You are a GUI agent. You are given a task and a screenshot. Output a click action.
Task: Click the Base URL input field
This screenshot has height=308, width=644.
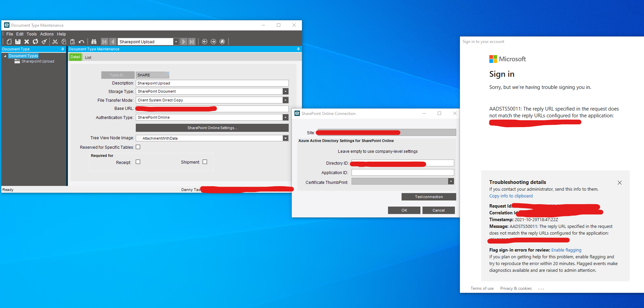212,109
